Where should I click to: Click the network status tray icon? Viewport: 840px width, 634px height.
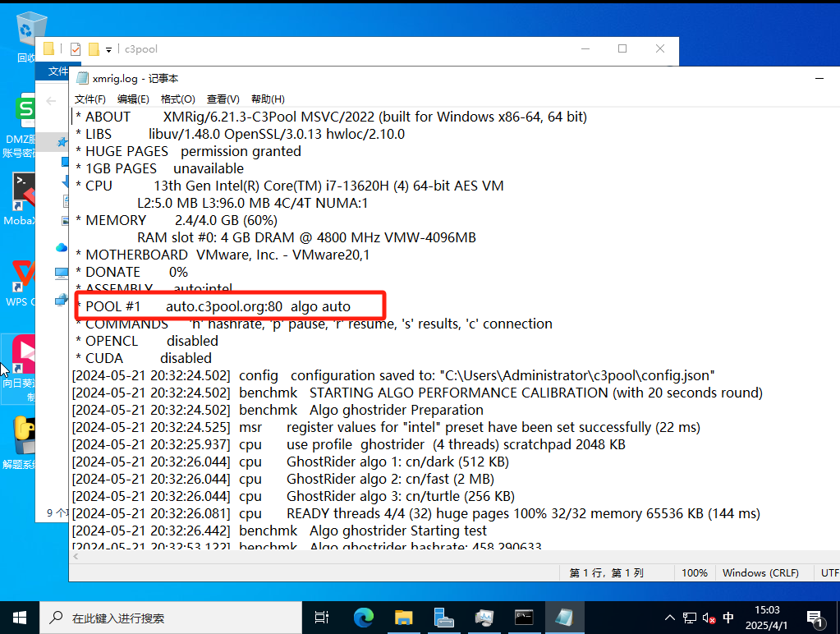(x=690, y=618)
